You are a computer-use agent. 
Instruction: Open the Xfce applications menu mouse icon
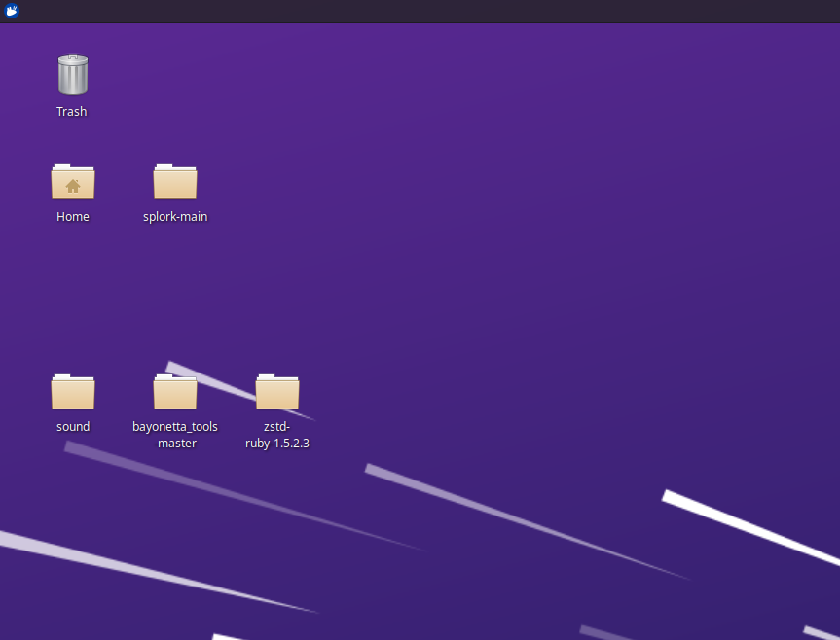12,11
